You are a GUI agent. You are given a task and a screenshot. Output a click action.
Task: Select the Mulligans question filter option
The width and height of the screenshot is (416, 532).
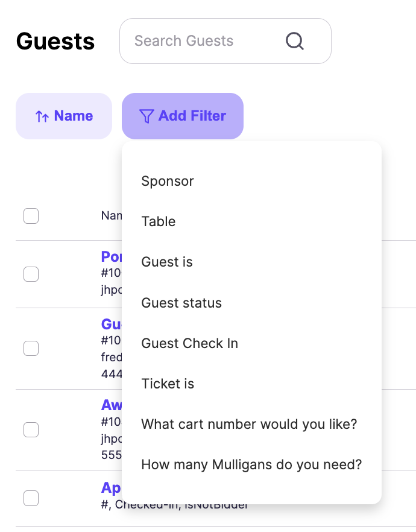251,464
